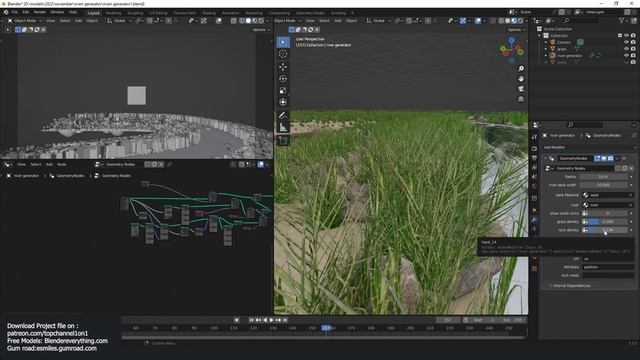Collapse the GeometryNodes modifier panel
The image size is (640, 360).
point(546,158)
